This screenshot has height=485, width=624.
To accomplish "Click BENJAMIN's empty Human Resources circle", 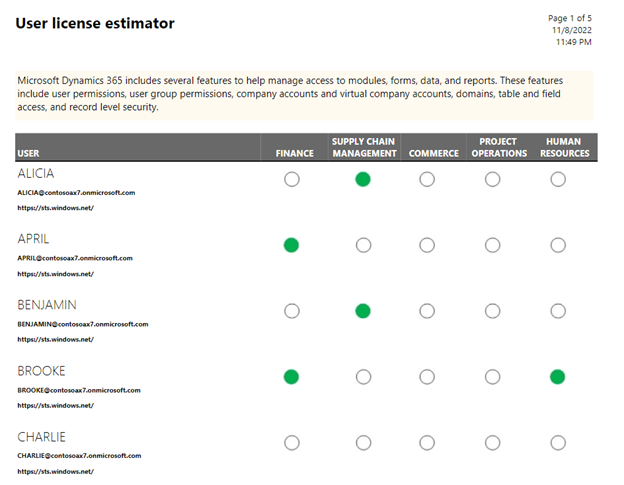I will coord(558,311).
